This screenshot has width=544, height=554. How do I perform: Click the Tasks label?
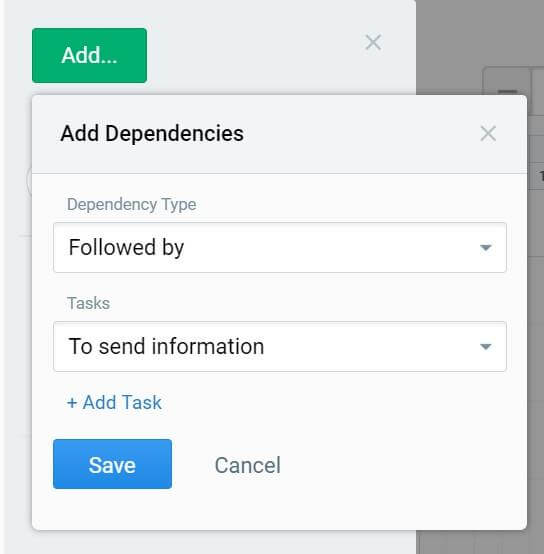coord(88,303)
